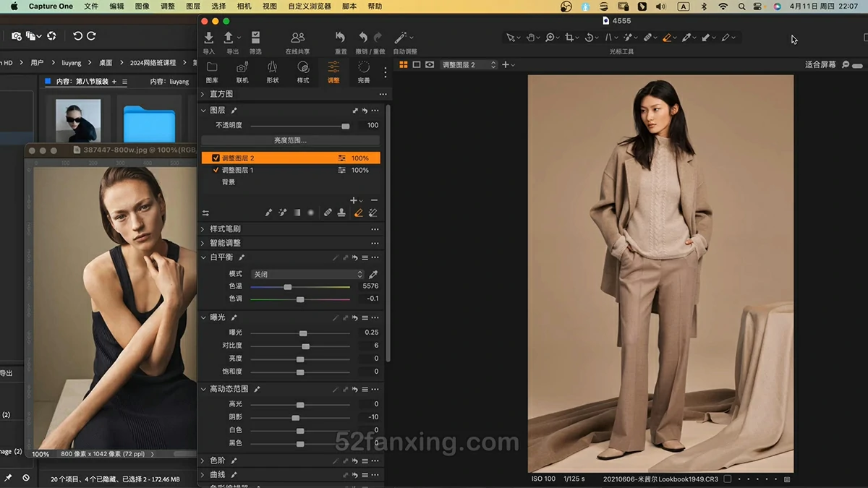Click the plus button to add a layer
868x488 pixels.
[353, 200]
